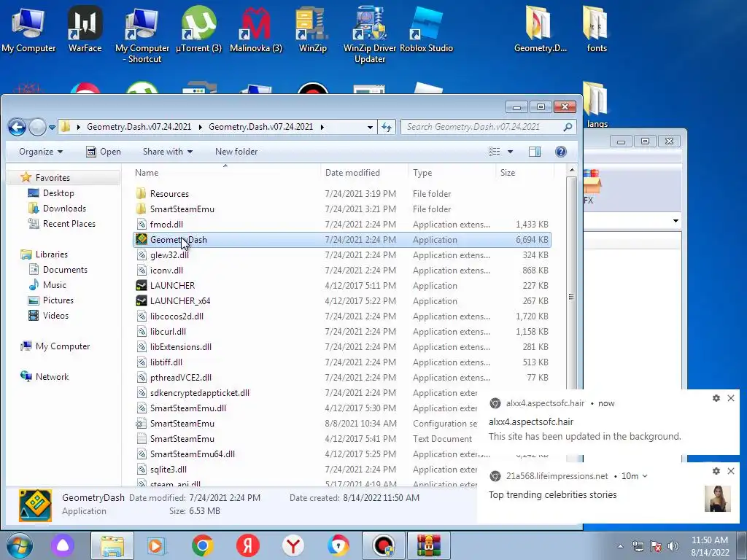Select the Resources folder

341,194
